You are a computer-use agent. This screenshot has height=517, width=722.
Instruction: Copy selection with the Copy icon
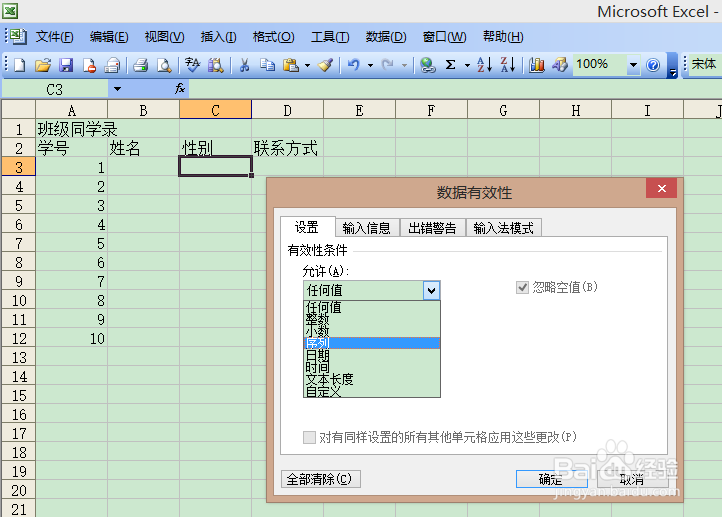point(268,65)
